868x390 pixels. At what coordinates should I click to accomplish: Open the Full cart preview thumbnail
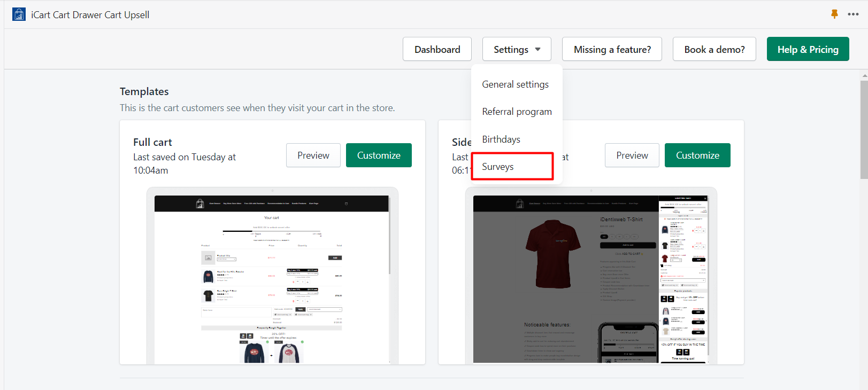(x=272, y=276)
